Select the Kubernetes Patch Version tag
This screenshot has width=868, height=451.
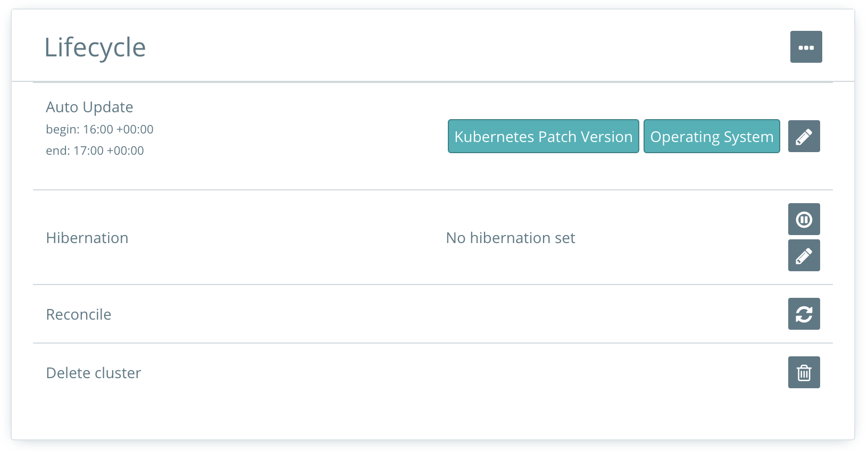[543, 136]
